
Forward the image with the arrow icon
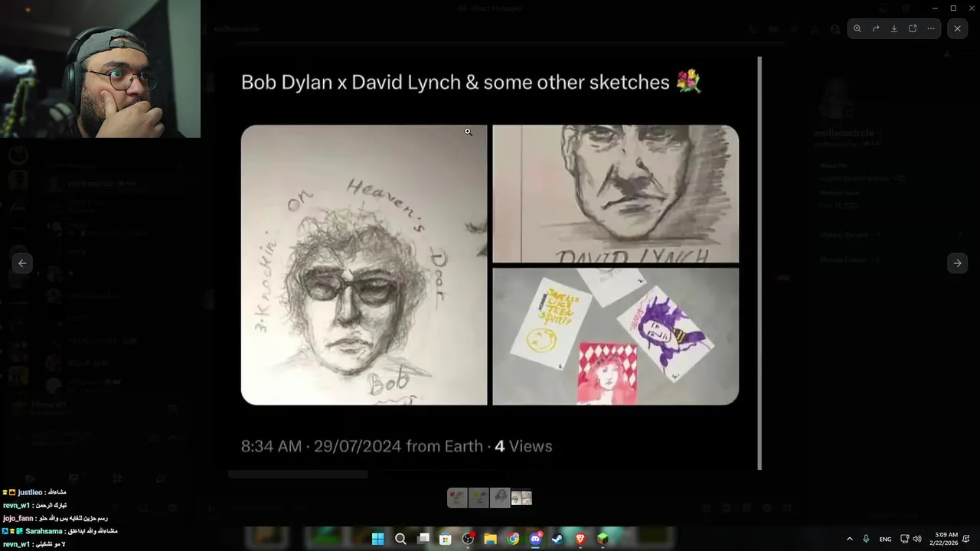click(876, 28)
